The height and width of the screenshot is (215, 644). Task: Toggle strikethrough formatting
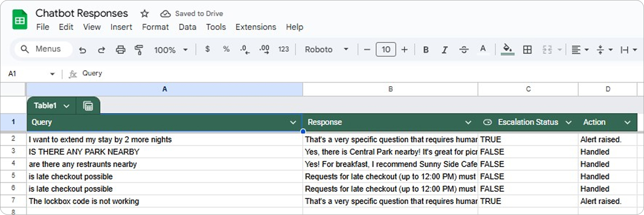coord(464,49)
